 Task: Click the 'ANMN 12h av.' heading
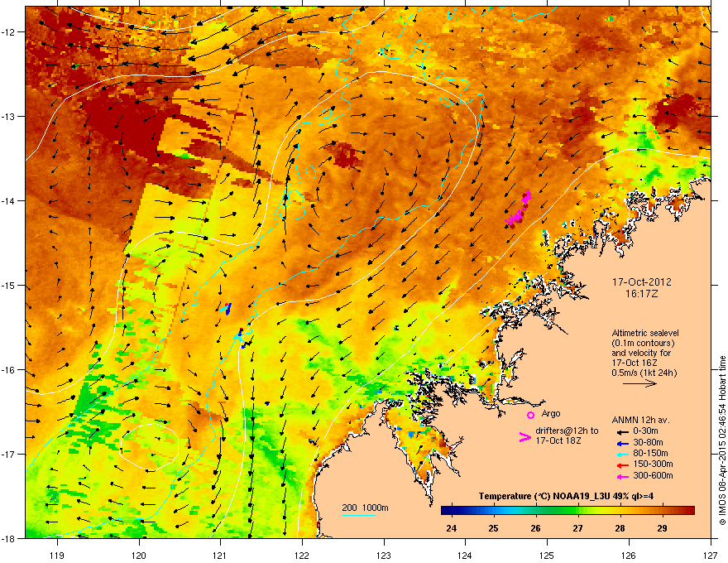(x=640, y=421)
